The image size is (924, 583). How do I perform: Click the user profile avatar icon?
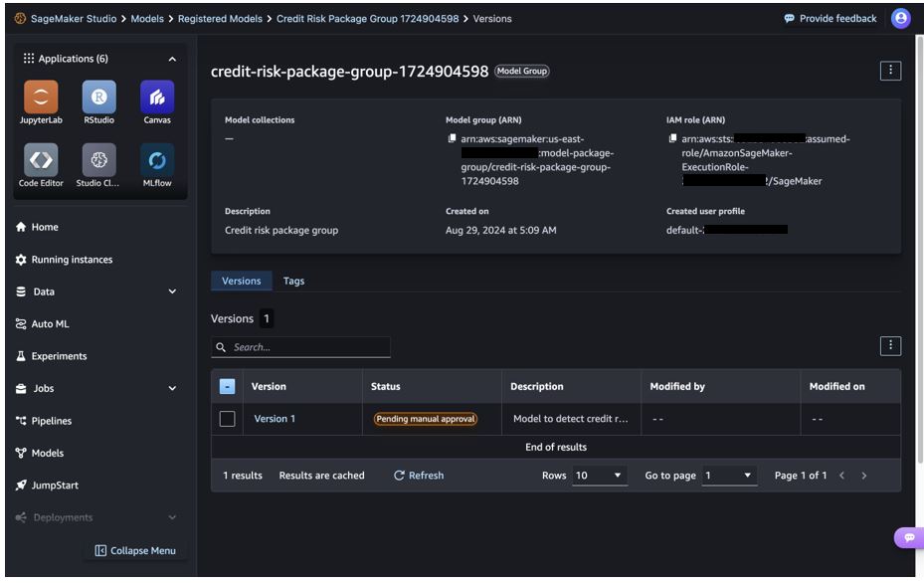point(900,18)
